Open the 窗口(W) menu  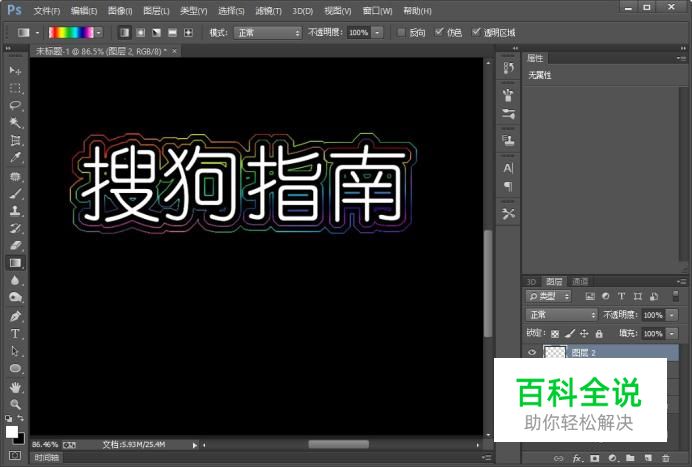coord(377,11)
